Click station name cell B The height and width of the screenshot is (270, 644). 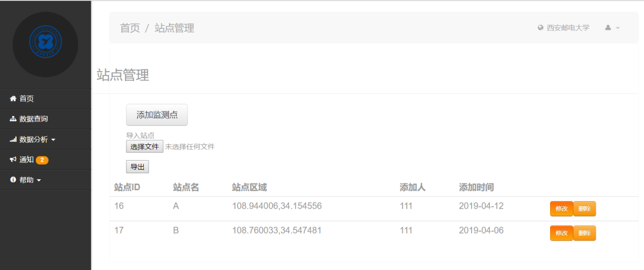point(176,230)
